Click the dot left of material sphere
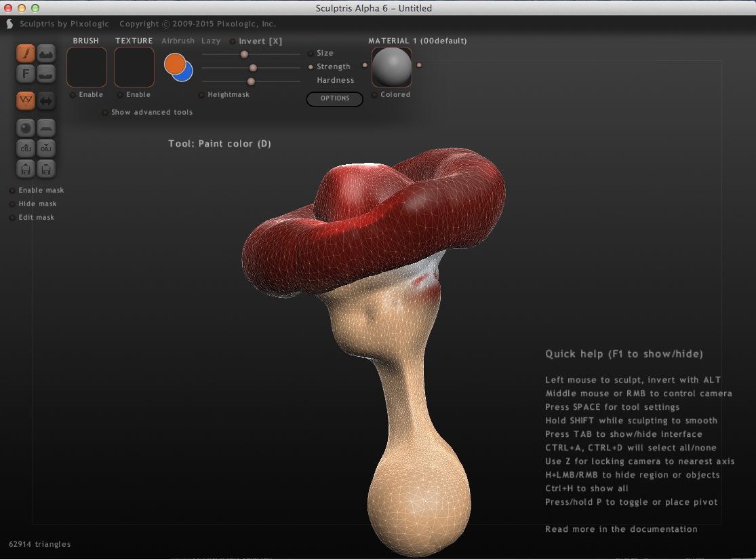 [365, 65]
